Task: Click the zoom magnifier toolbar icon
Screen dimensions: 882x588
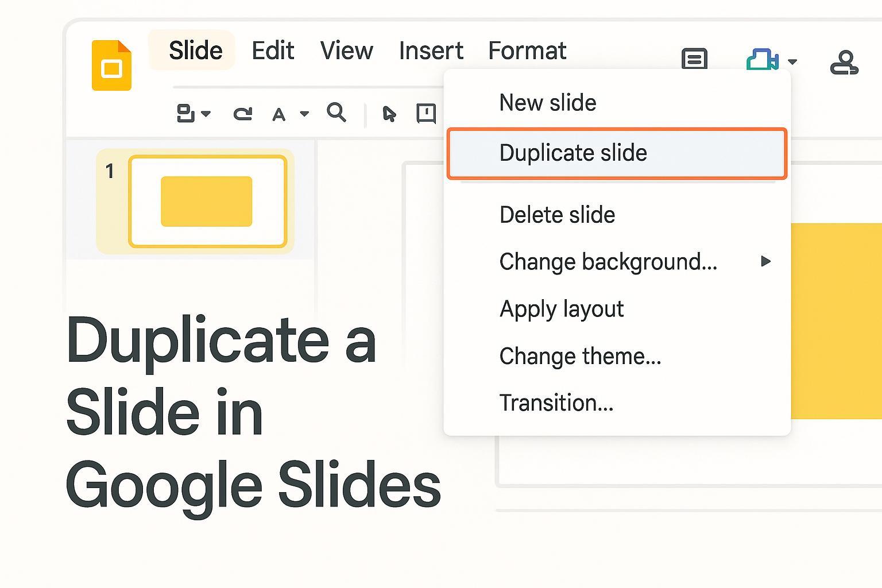Action: [x=336, y=113]
